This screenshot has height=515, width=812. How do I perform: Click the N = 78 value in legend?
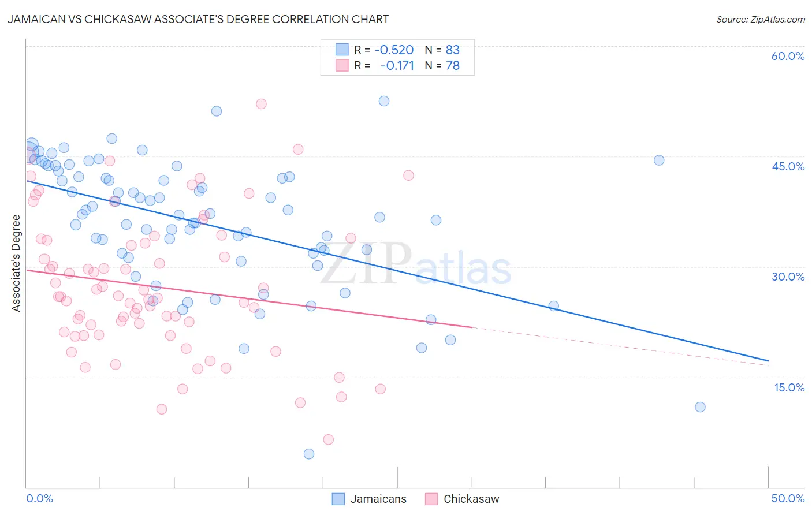[x=442, y=65]
